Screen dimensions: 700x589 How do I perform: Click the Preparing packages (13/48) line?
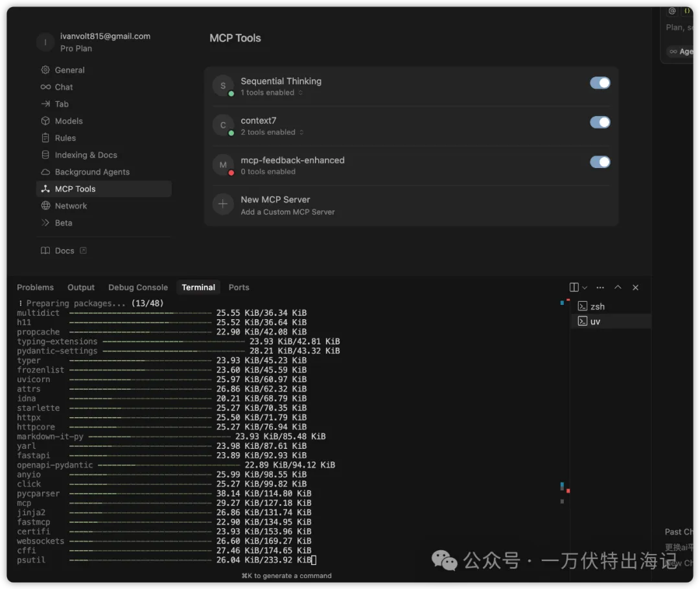(x=91, y=303)
